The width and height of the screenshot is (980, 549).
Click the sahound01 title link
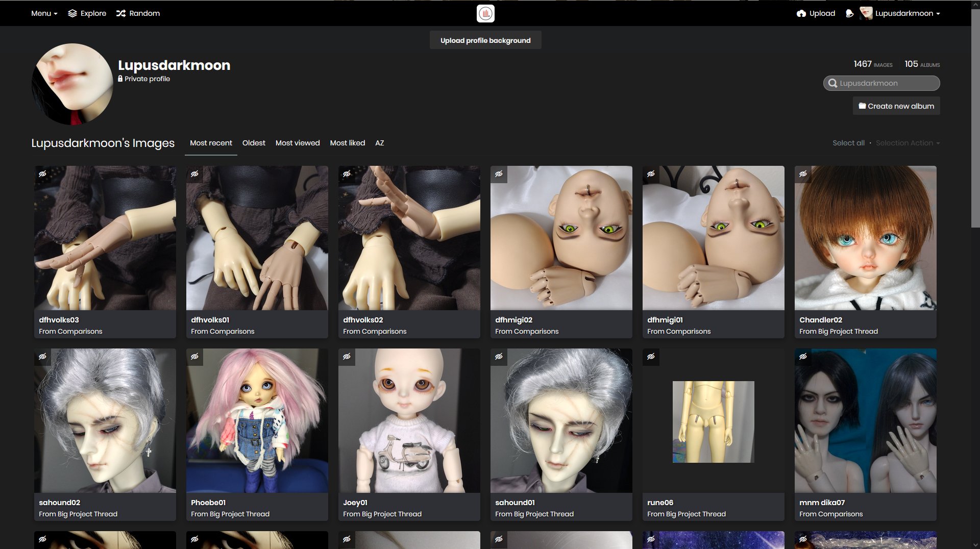[515, 503]
